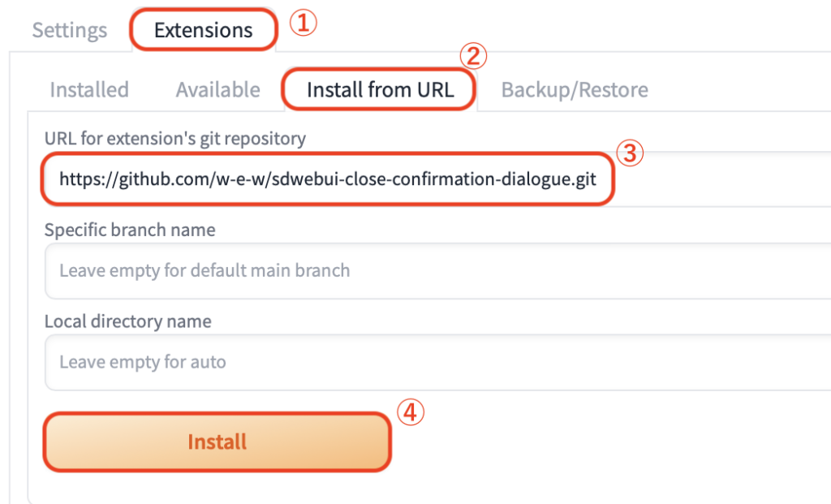Go to the Backup/Restore sub-tab
The image size is (831, 504).
click(x=575, y=89)
